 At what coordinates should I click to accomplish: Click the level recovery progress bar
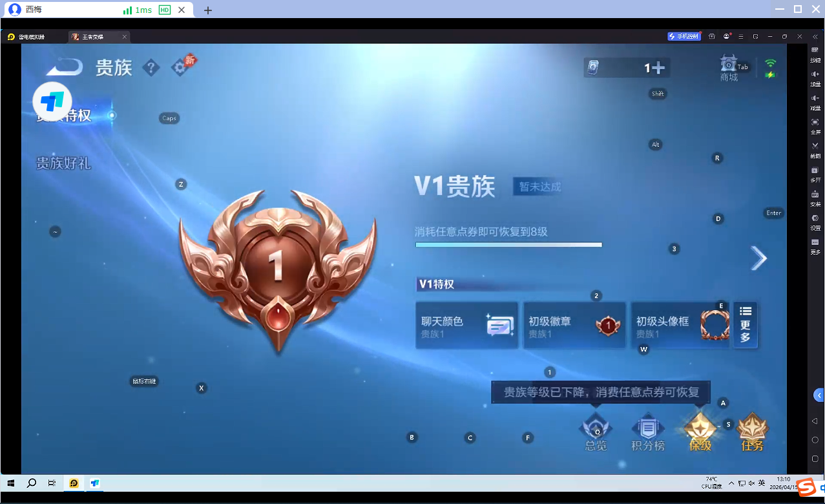508,245
